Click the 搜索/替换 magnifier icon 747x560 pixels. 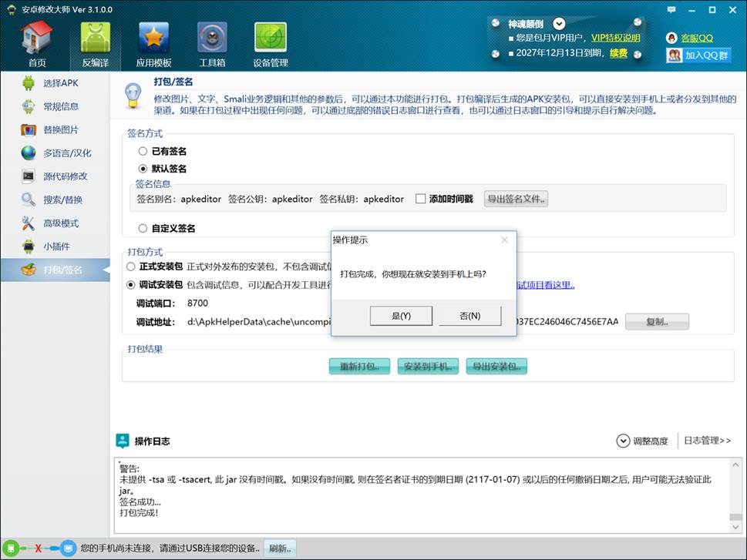pos(29,200)
